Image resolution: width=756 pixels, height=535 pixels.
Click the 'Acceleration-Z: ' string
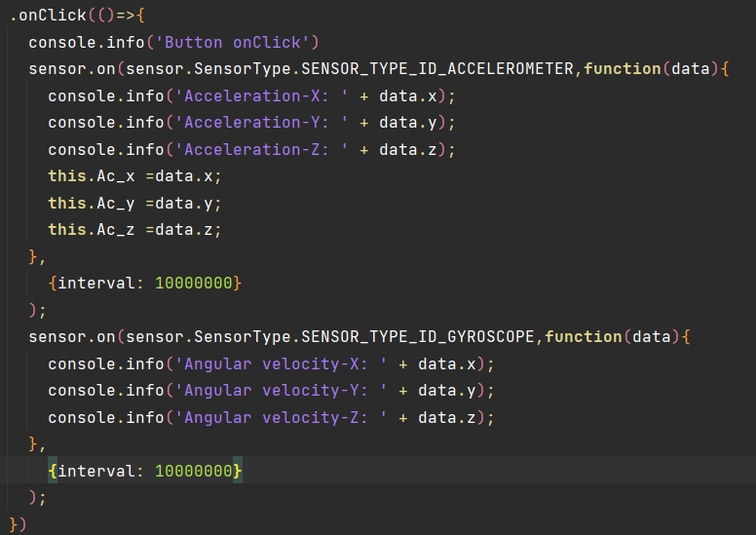coord(261,149)
